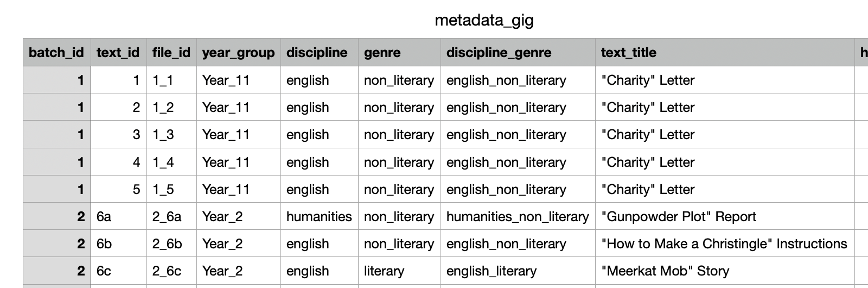Select the humanities_non_literary cell

[517, 217]
